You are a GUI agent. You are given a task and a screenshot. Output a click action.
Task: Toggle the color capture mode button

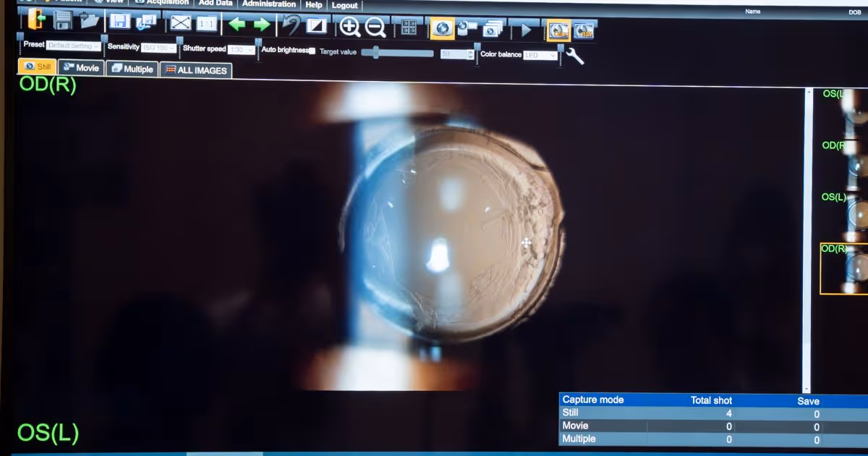click(x=558, y=30)
